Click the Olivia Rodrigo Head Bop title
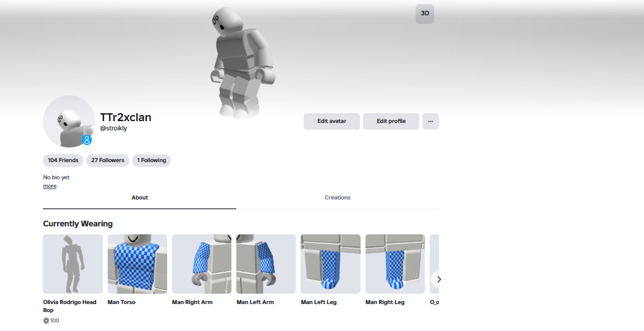 click(x=69, y=306)
